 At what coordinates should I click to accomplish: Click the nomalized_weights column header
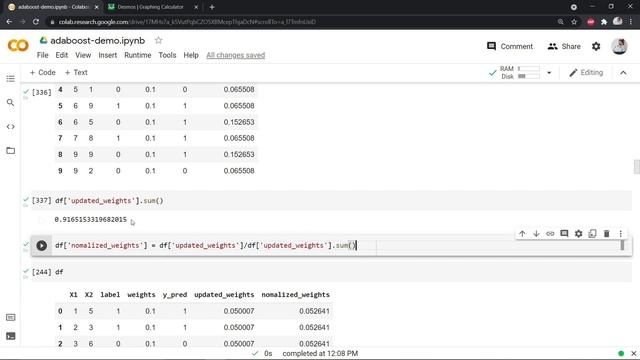pyautogui.click(x=296, y=294)
